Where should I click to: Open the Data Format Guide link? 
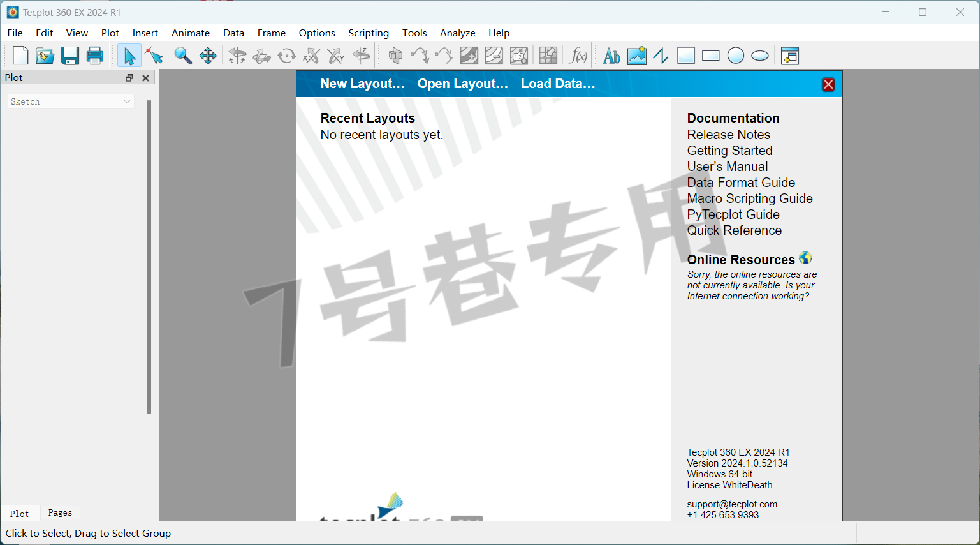[741, 183]
